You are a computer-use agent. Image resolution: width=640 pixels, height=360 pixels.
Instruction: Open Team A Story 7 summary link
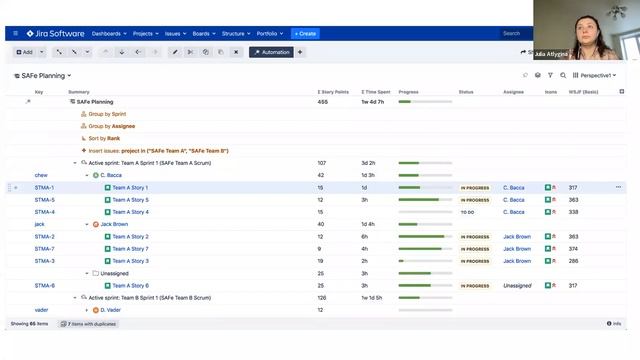[x=131, y=249]
